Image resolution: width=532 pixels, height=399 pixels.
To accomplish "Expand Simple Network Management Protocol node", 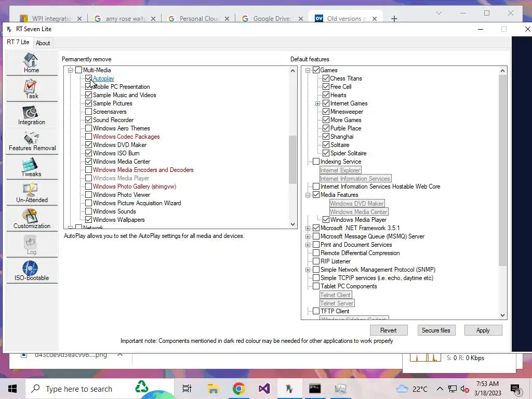I will point(308,270).
